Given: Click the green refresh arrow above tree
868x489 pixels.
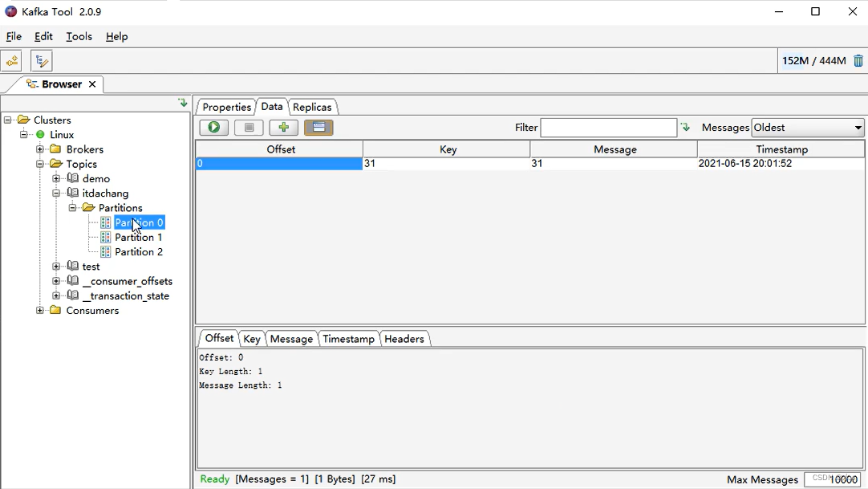Looking at the screenshot, I should pyautogui.click(x=183, y=103).
